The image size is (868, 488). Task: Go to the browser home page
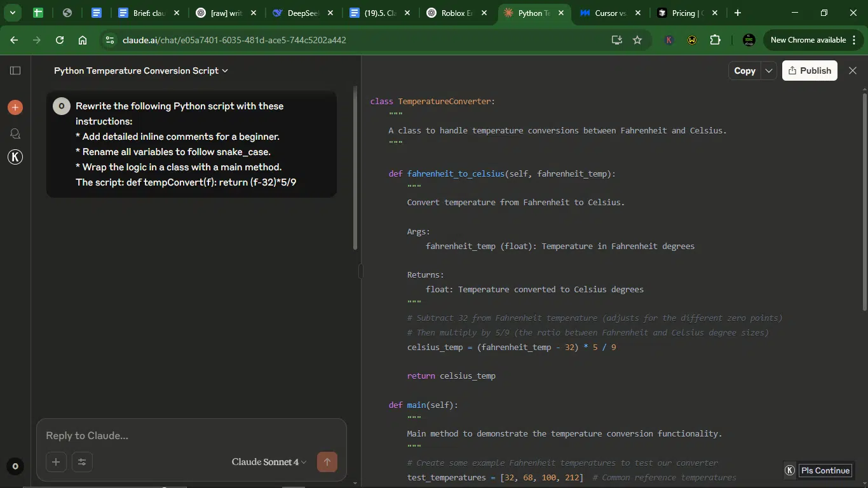point(83,40)
